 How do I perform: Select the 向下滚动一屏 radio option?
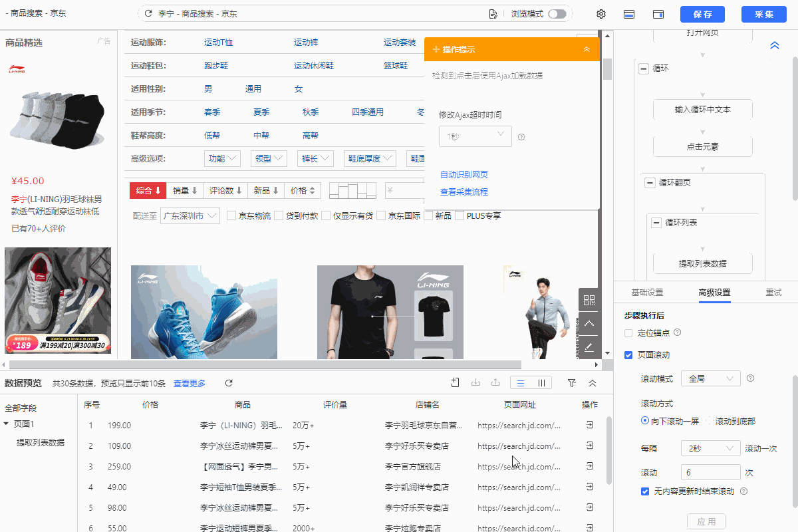pyautogui.click(x=645, y=420)
